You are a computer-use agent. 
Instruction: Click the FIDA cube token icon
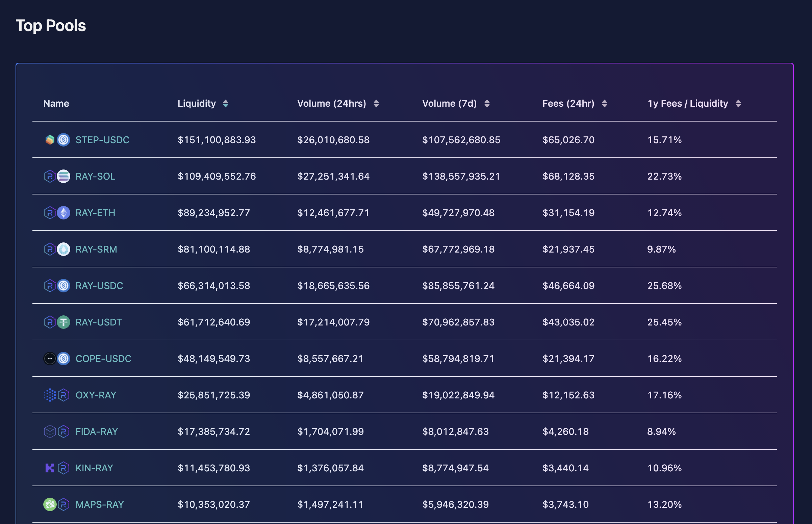50,431
